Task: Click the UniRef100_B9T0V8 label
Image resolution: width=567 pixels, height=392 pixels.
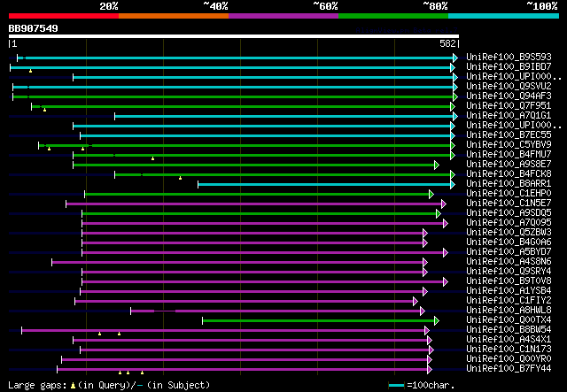Action: click(x=509, y=281)
